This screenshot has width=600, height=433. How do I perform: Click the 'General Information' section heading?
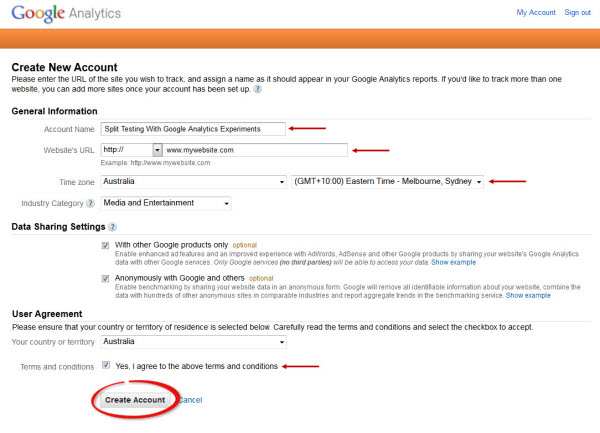54,111
